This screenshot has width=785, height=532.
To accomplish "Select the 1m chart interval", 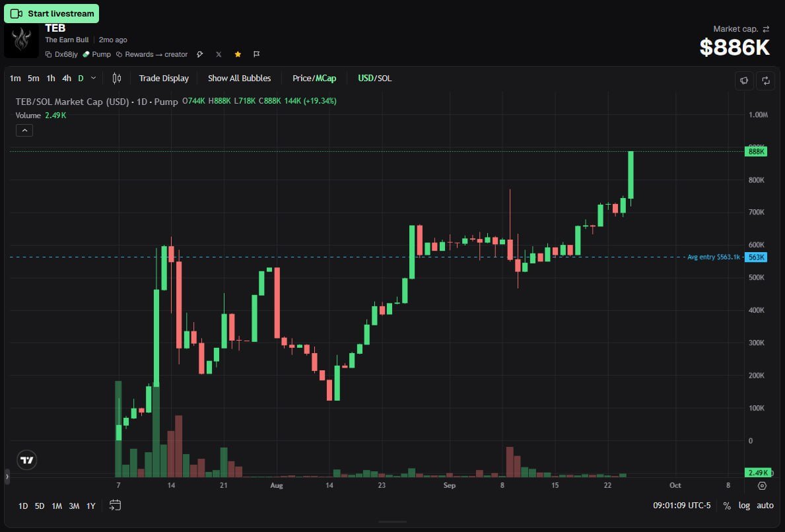I will [15, 78].
